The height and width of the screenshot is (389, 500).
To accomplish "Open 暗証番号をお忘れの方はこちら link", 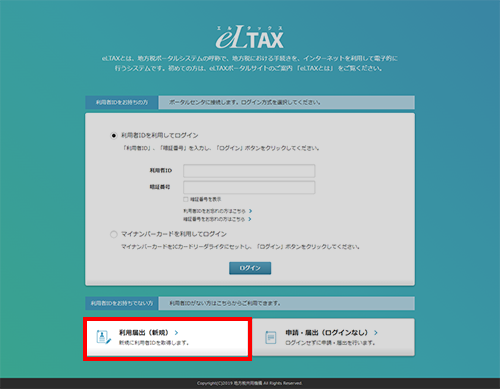I will (214, 219).
